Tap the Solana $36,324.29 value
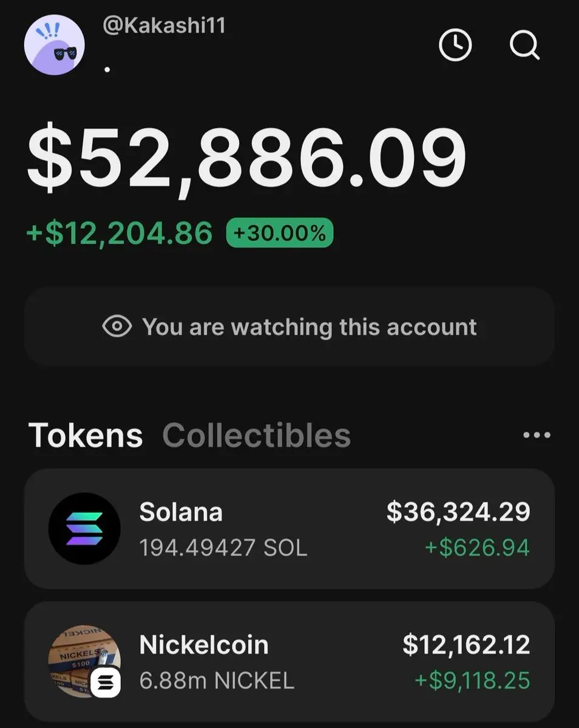 pyautogui.click(x=458, y=512)
